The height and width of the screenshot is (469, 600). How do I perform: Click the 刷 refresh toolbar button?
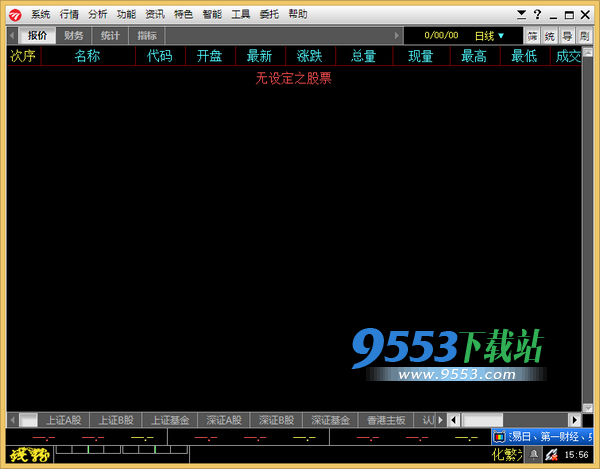(584, 36)
